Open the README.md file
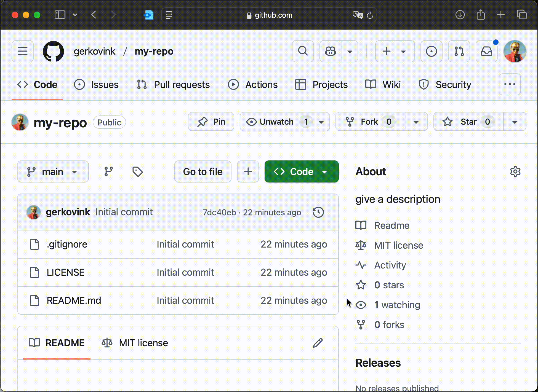 point(74,300)
